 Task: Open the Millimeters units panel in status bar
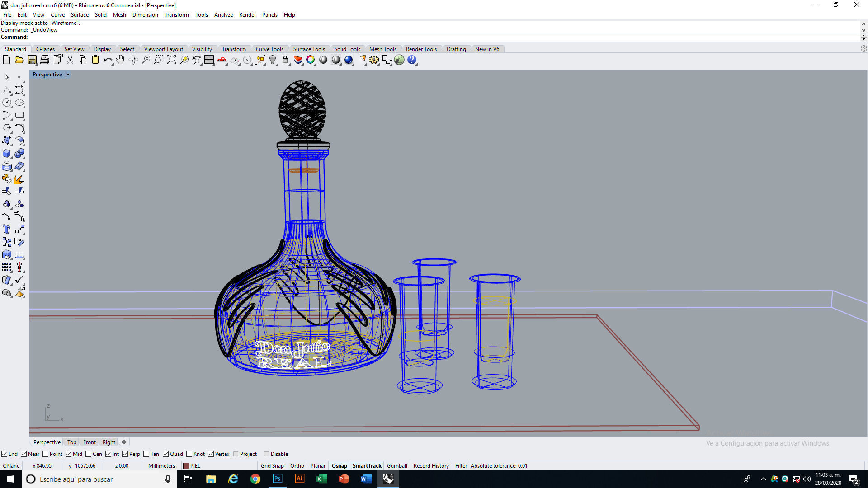(x=161, y=466)
